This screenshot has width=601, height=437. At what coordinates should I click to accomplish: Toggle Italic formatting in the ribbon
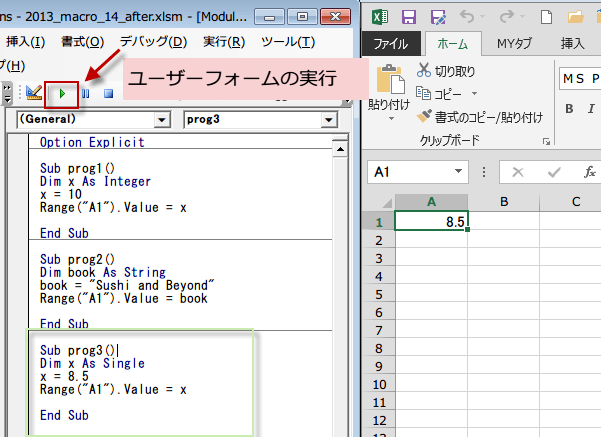pyautogui.click(x=589, y=109)
